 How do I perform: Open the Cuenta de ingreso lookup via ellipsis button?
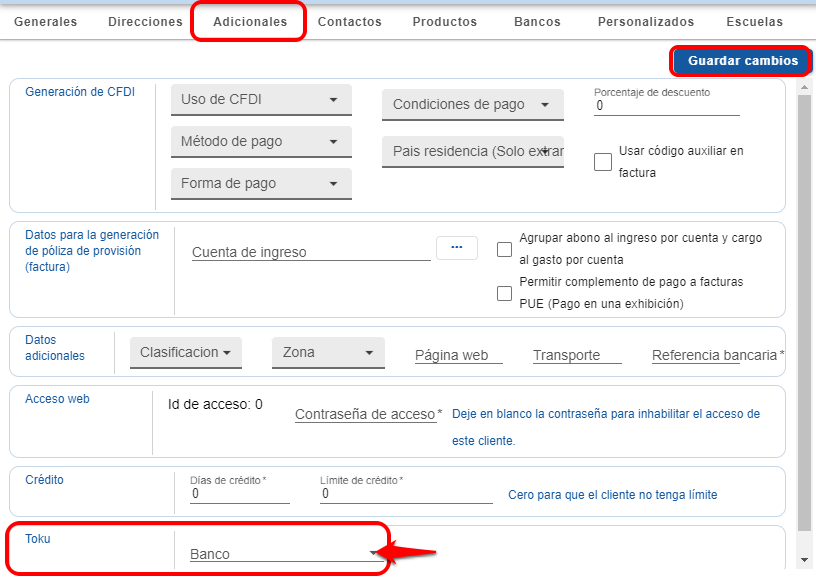[x=457, y=247]
